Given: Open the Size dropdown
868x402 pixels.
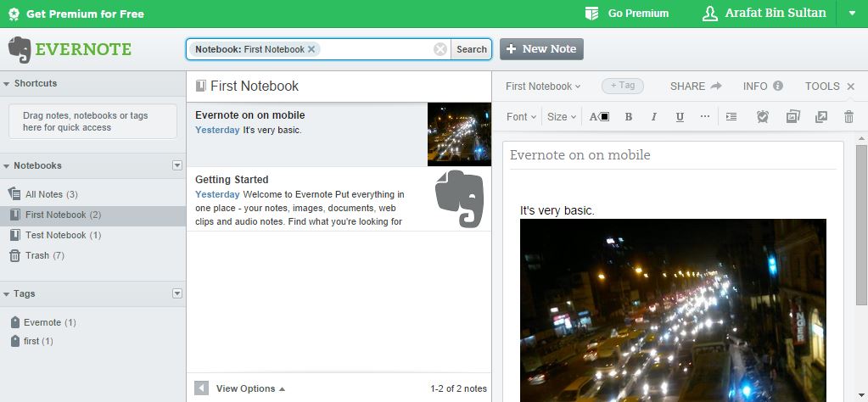Looking at the screenshot, I should 562,117.
